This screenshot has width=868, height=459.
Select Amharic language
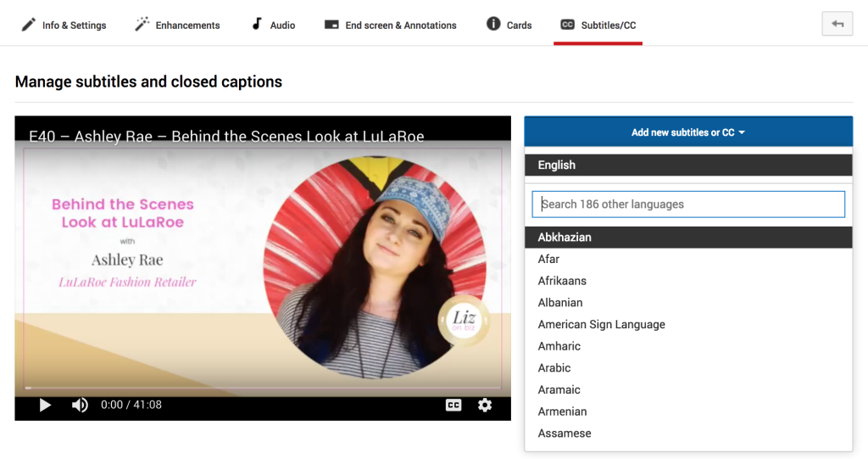(688, 346)
